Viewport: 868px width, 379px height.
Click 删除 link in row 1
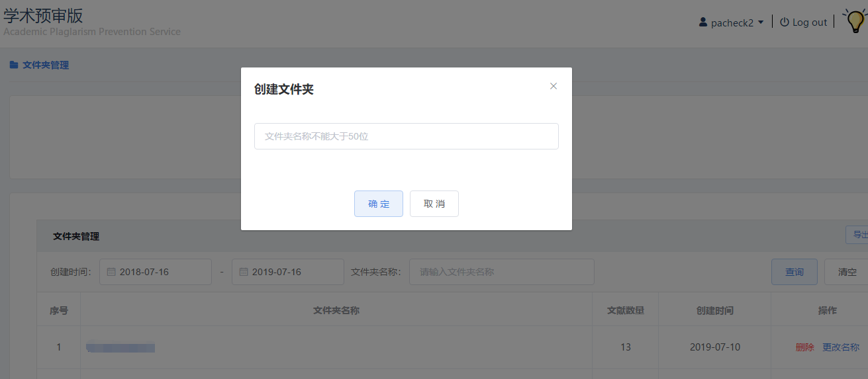pyautogui.click(x=805, y=347)
